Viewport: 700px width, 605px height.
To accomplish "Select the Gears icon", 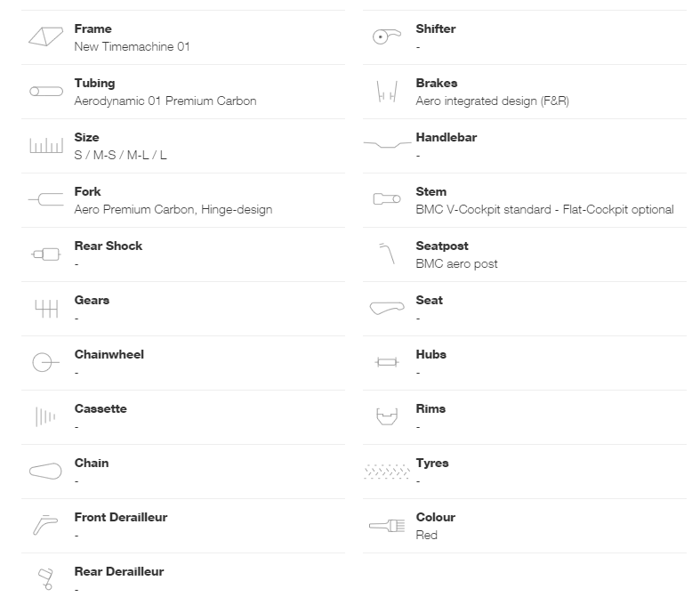I will [46, 309].
